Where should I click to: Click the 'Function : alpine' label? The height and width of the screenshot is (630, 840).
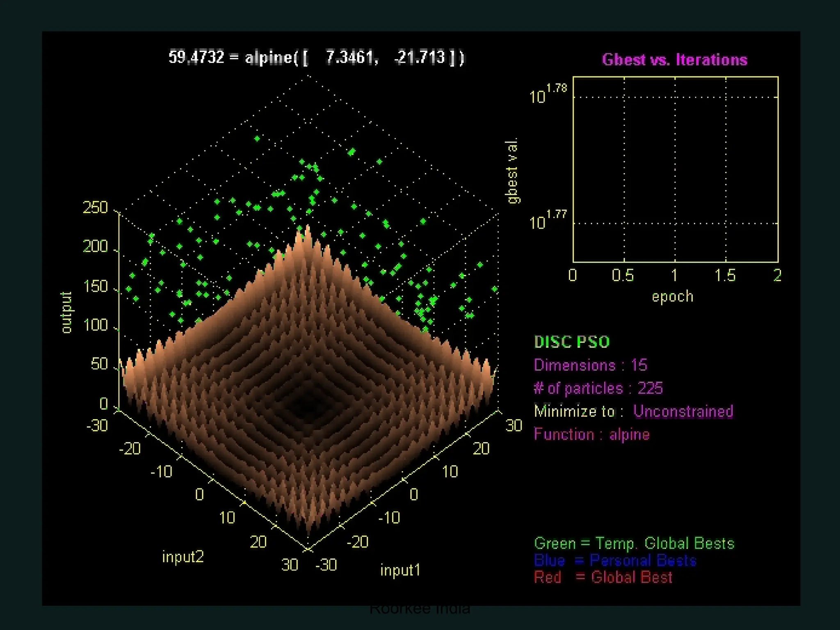tap(591, 434)
